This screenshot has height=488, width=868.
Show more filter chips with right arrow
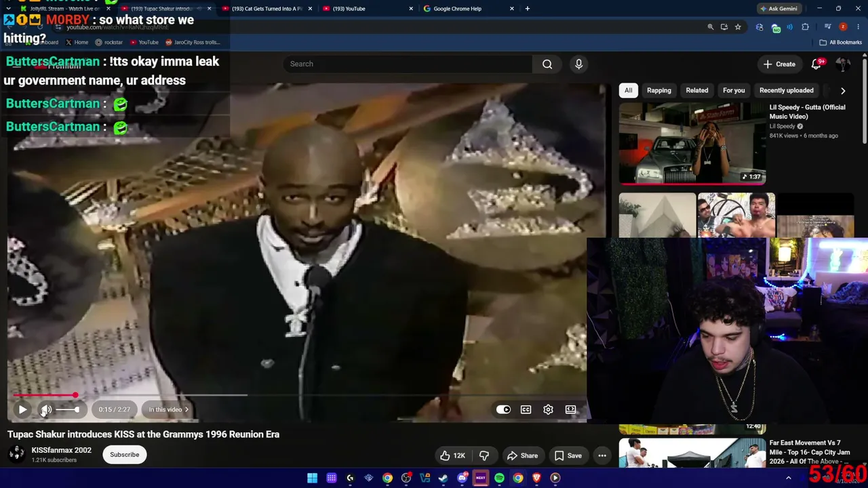click(843, 90)
